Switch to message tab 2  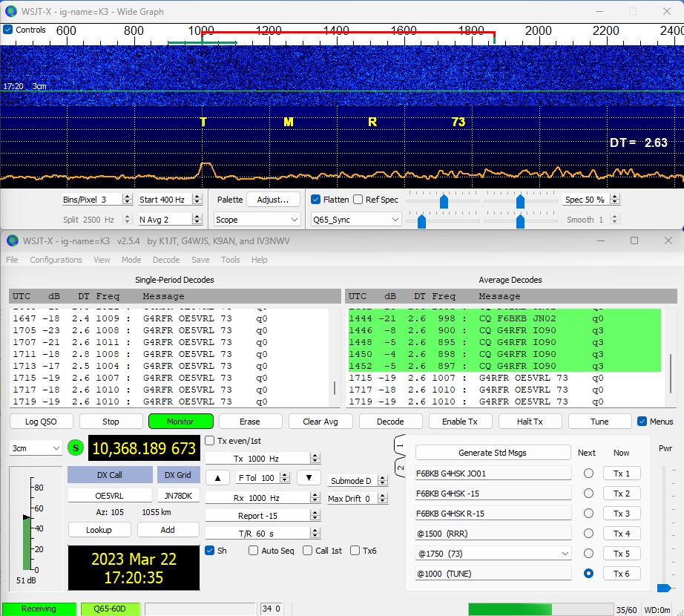pos(399,468)
